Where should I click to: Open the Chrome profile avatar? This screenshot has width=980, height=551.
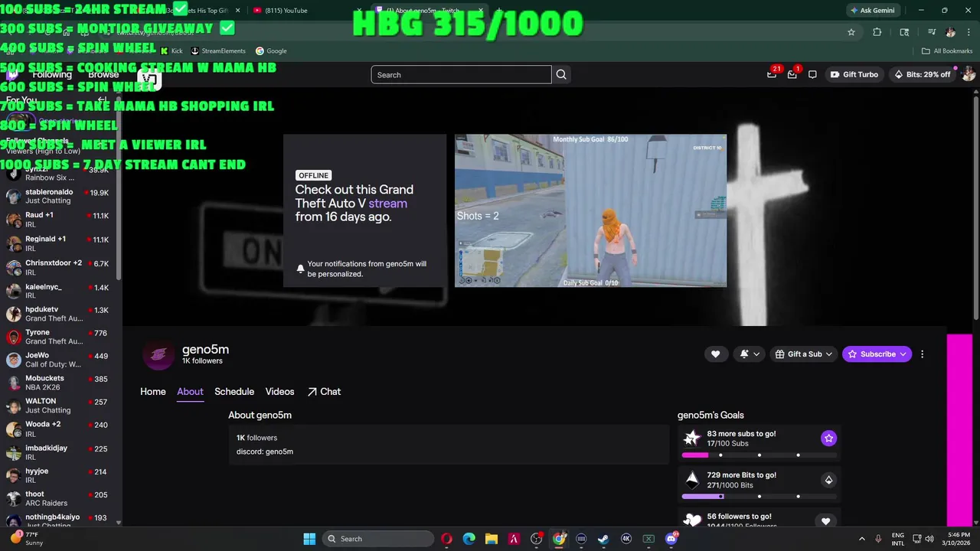950,32
